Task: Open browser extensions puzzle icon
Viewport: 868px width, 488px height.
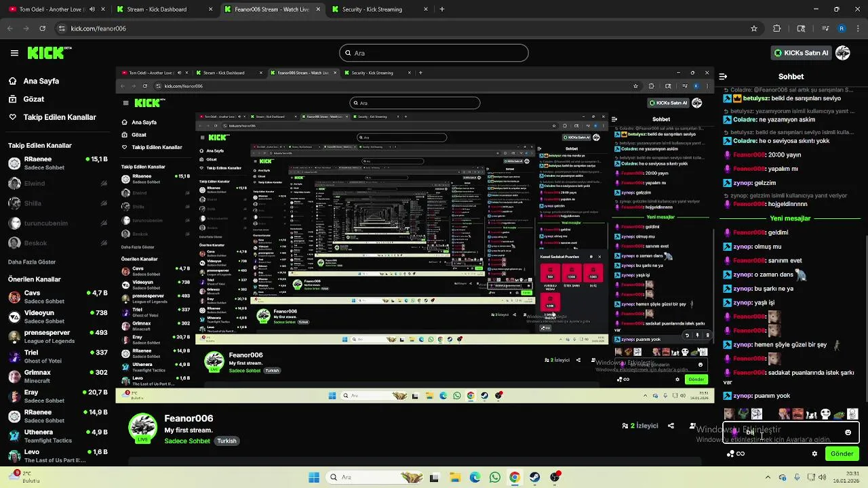Action: tap(776, 28)
